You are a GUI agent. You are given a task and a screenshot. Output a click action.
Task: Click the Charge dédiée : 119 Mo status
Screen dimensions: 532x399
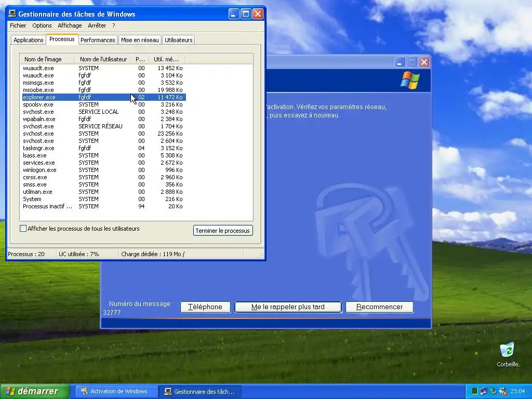[153, 254]
